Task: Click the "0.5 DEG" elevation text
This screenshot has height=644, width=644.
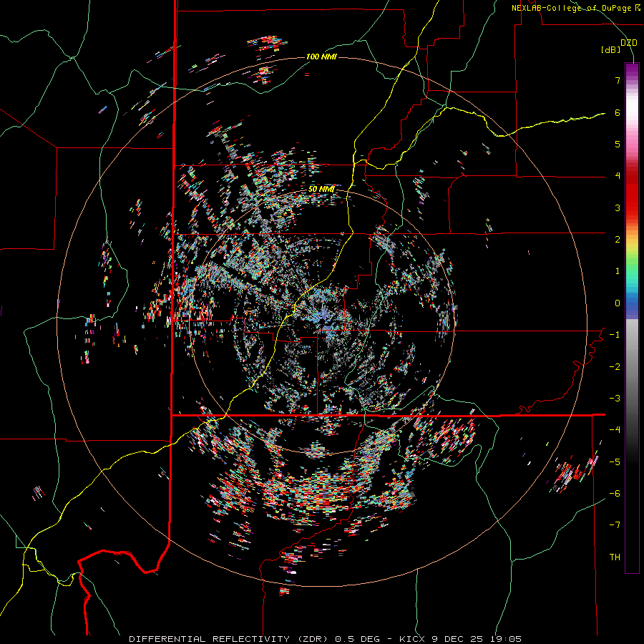Action: (x=357, y=639)
